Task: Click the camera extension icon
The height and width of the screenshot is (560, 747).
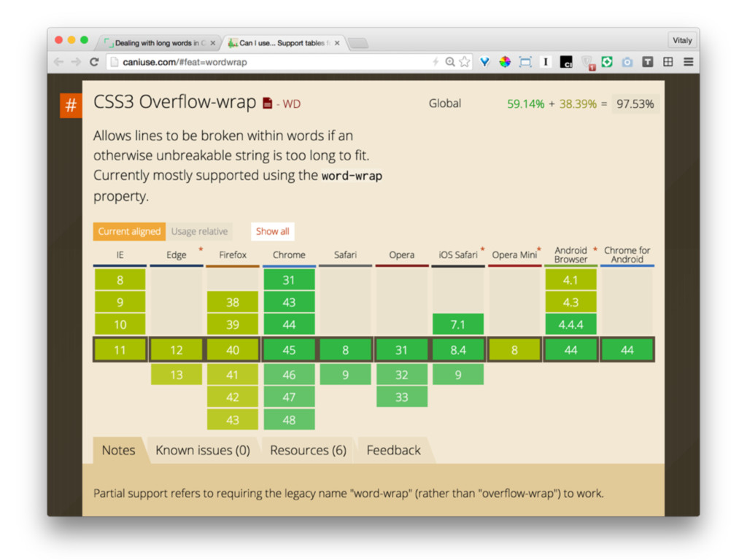Action: tap(627, 62)
